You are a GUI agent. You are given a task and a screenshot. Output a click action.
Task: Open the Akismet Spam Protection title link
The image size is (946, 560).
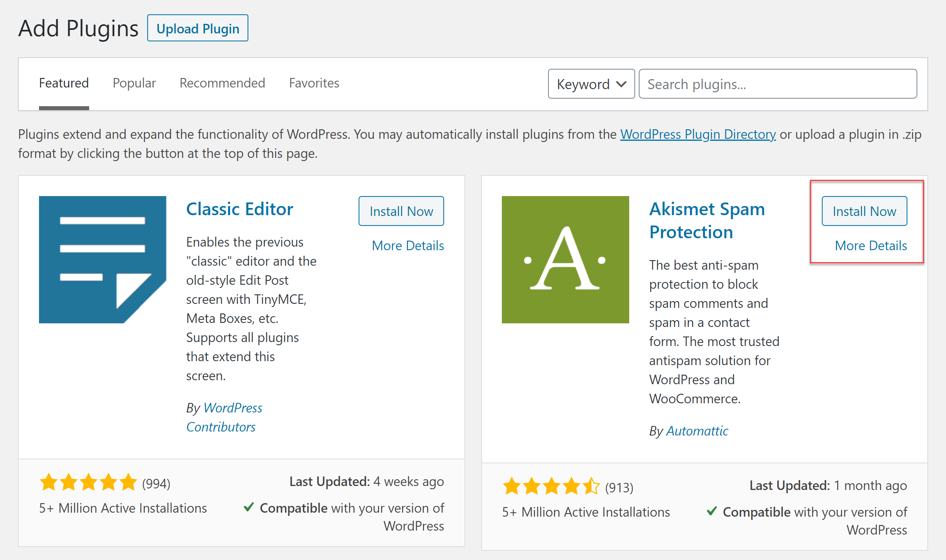pos(707,220)
